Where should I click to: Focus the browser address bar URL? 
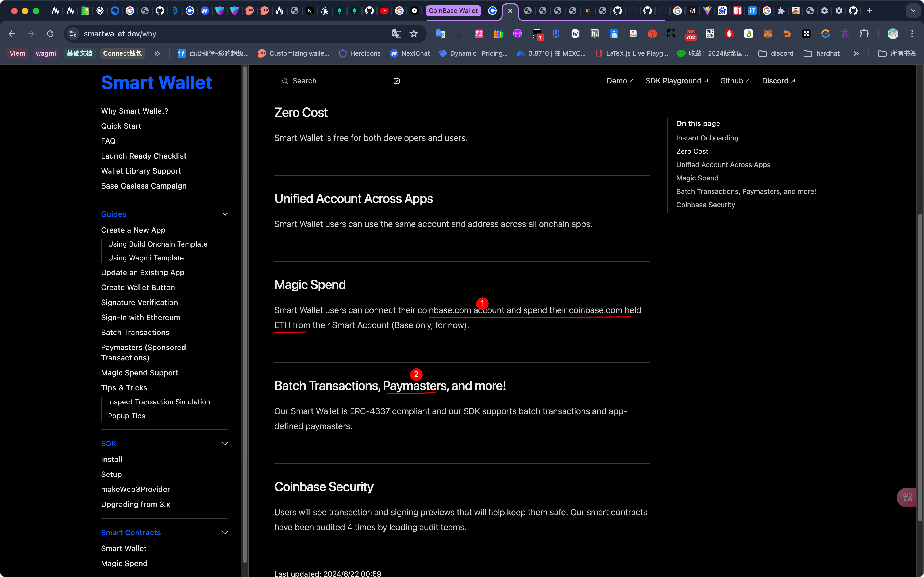120,34
